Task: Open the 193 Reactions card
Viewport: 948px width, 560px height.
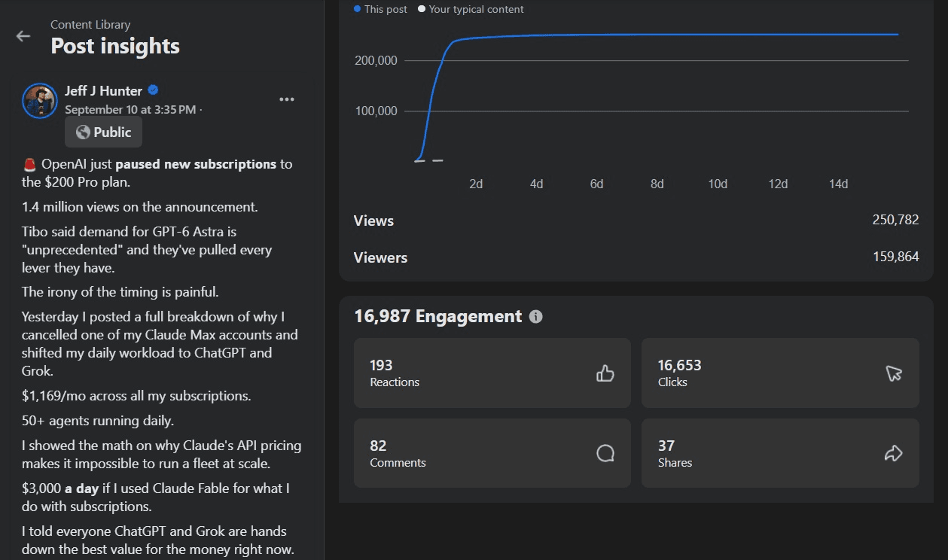Action: (x=492, y=373)
